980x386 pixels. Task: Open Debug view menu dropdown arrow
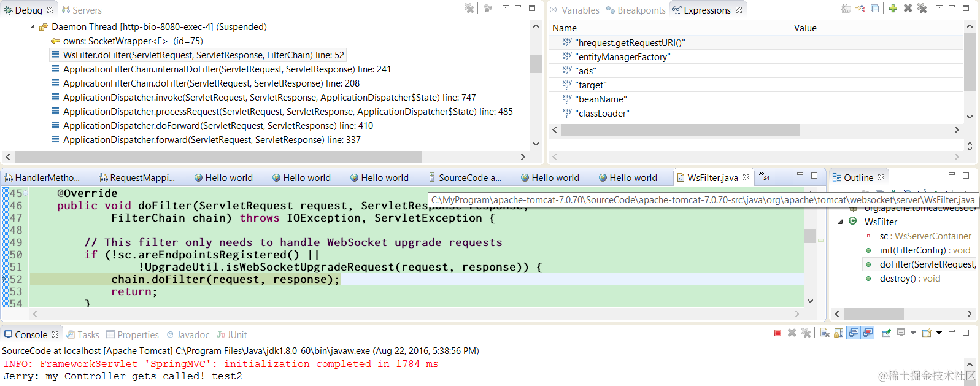tap(505, 7)
